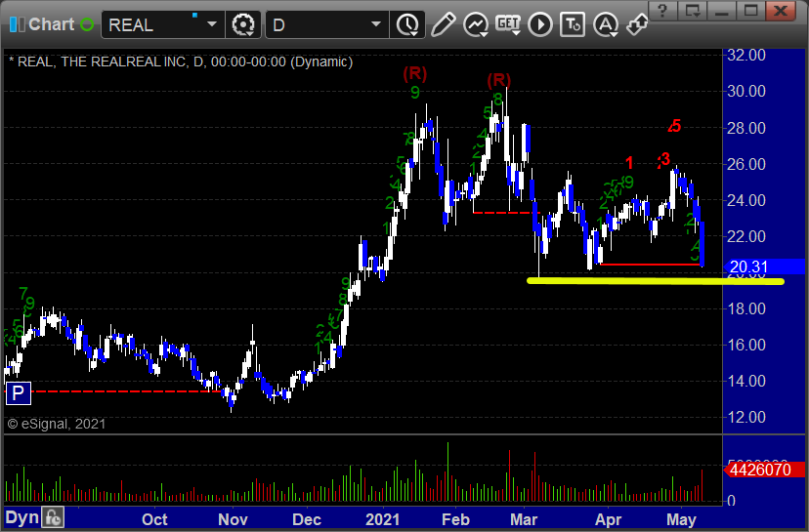809x532 pixels.
Task: Click the 12.00 price axis label
Action: [746, 417]
